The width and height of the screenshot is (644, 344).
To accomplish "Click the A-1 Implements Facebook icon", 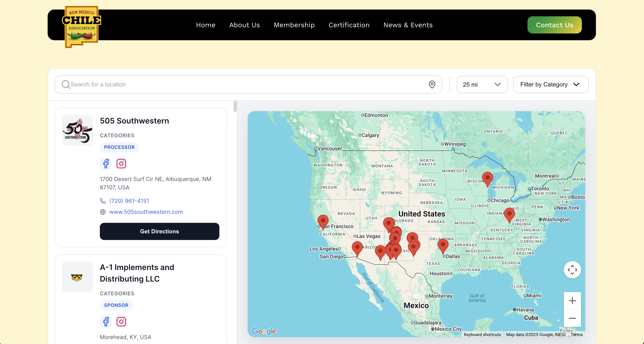I will [106, 321].
